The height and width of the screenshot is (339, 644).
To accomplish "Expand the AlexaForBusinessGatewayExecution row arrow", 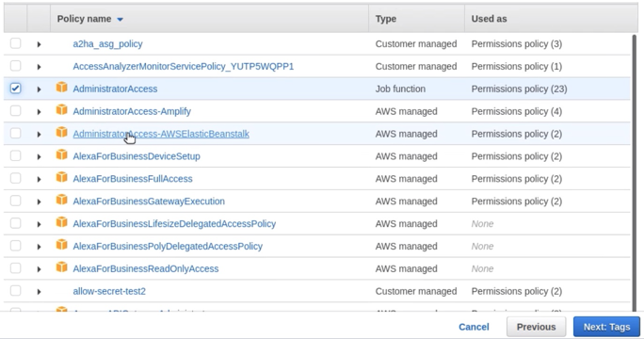I will [x=39, y=202].
